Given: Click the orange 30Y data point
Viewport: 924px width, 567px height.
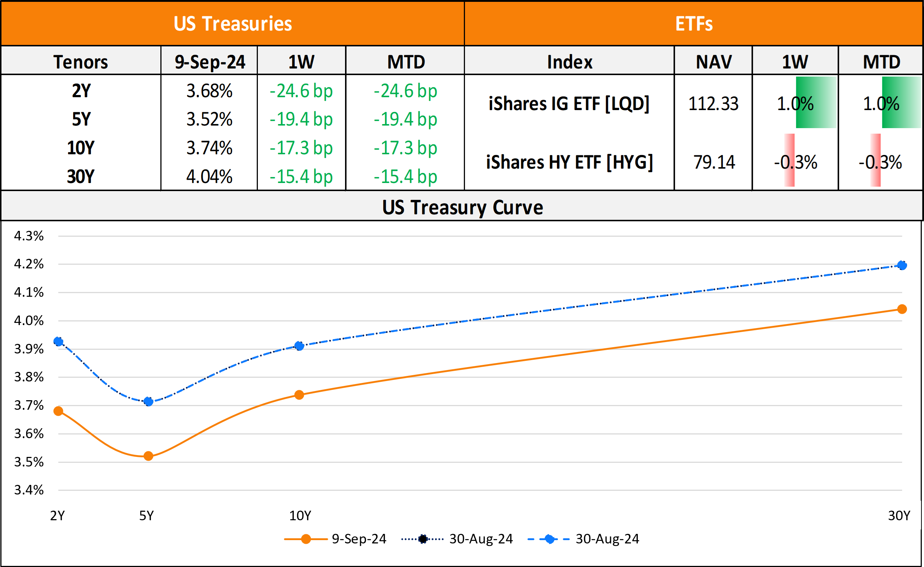Looking at the screenshot, I should click(902, 309).
